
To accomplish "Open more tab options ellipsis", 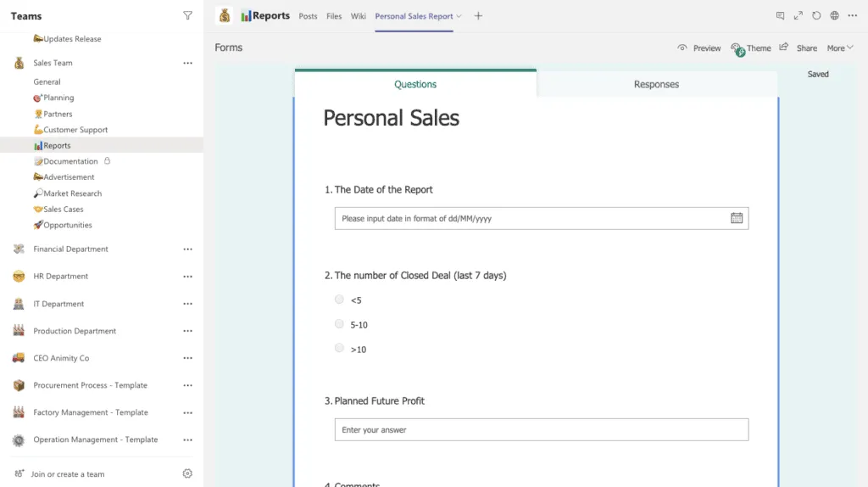I will coord(853,15).
